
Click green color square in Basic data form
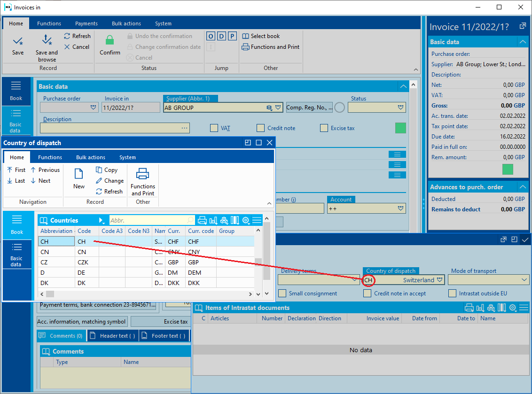coord(400,128)
